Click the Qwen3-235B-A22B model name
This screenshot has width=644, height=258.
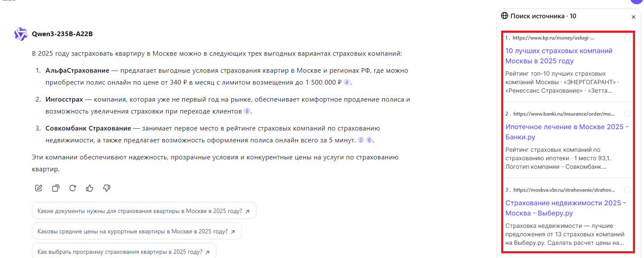point(62,34)
